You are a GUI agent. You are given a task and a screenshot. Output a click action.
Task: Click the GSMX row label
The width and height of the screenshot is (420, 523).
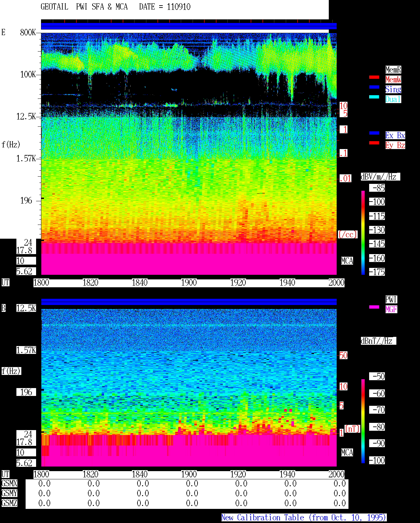click(9, 483)
